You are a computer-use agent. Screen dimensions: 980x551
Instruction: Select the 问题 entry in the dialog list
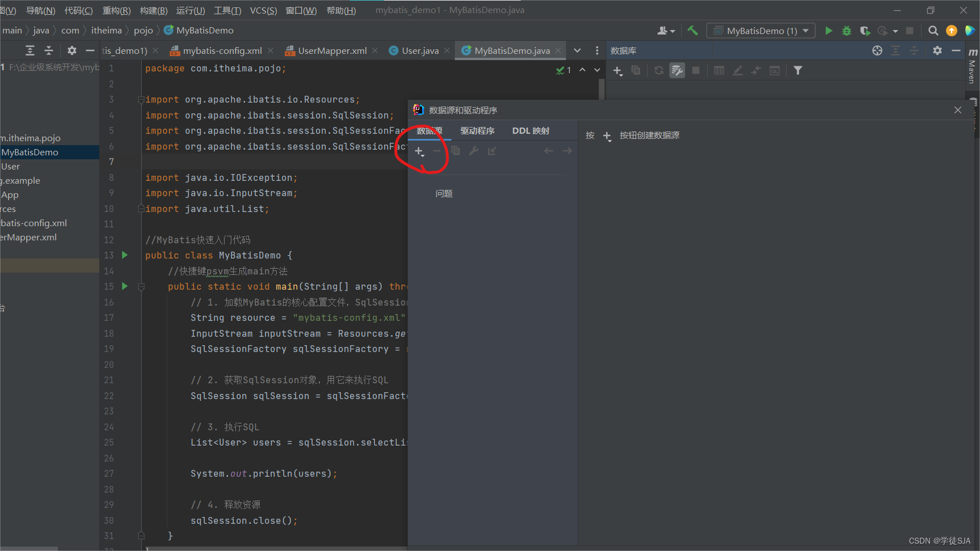pyautogui.click(x=444, y=194)
